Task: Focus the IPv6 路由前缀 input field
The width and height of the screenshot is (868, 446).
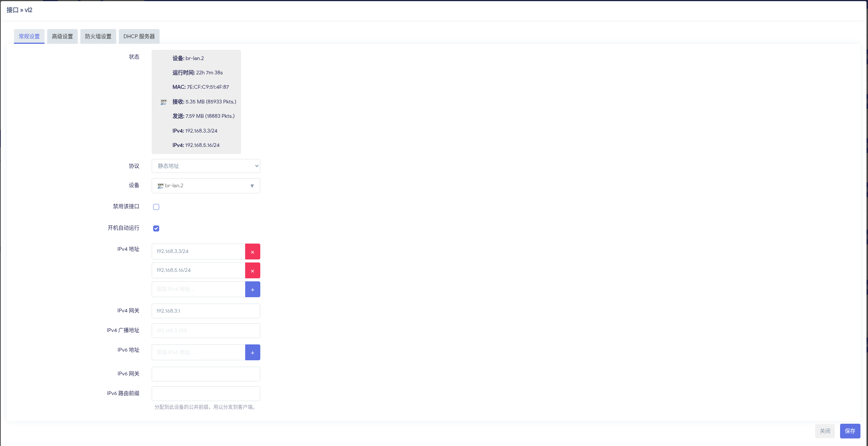Action: coord(206,394)
